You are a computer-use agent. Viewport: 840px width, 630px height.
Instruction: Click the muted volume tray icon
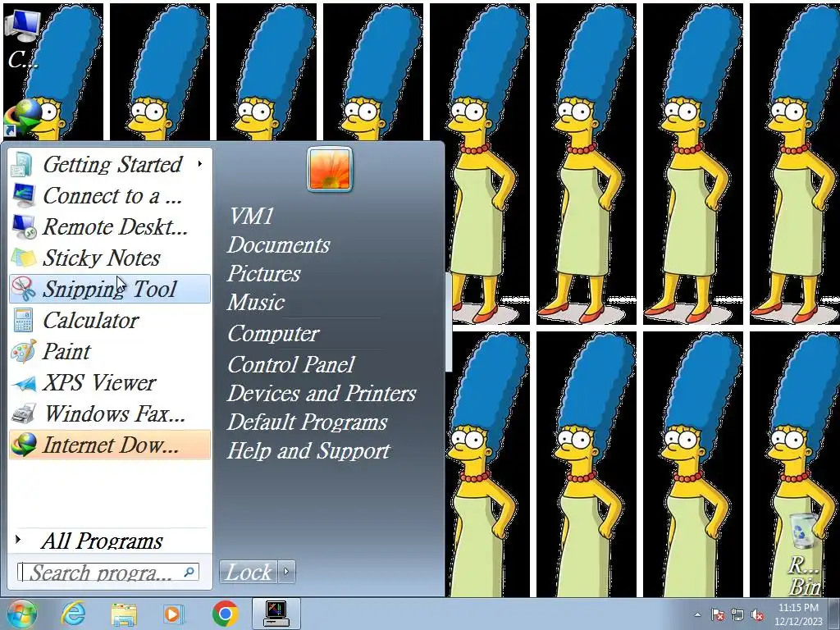757,615
